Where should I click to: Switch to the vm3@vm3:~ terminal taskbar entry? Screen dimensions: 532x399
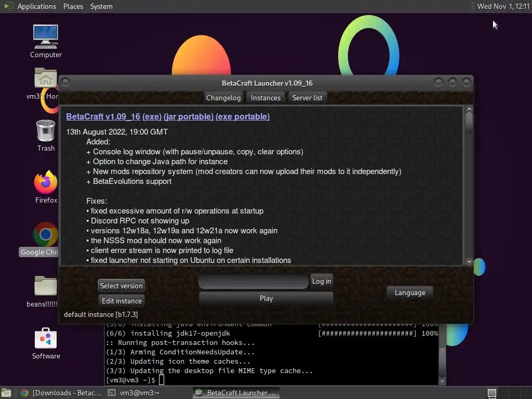[x=134, y=393]
